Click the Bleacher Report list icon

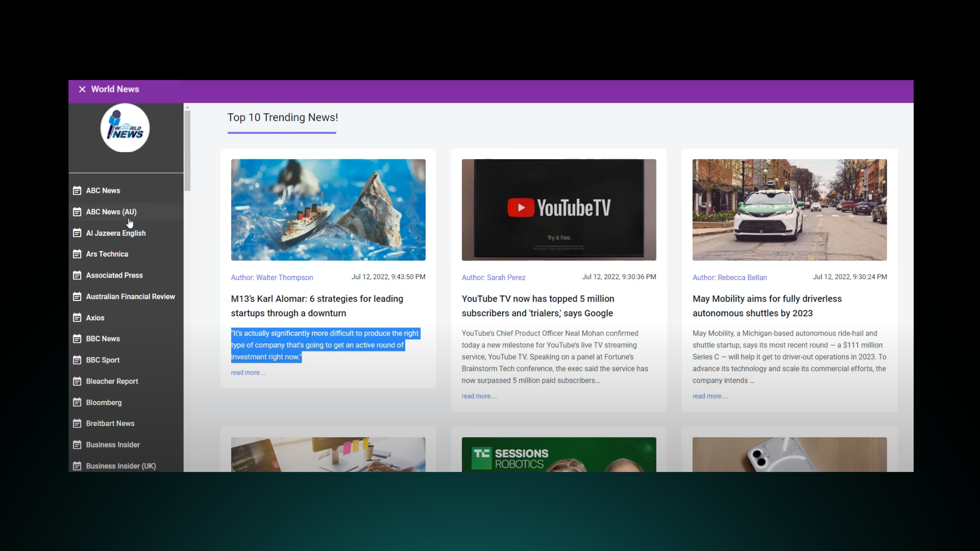pyautogui.click(x=77, y=382)
